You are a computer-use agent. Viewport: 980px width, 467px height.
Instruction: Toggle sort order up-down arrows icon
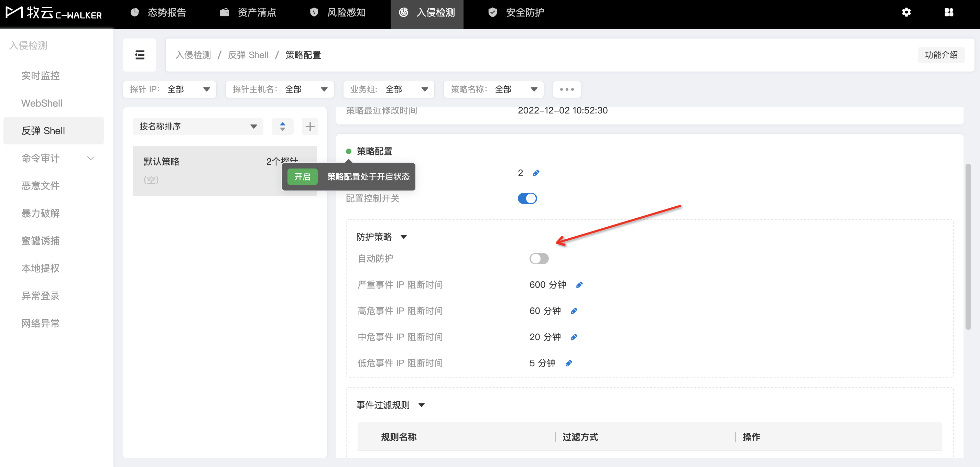(x=282, y=126)
